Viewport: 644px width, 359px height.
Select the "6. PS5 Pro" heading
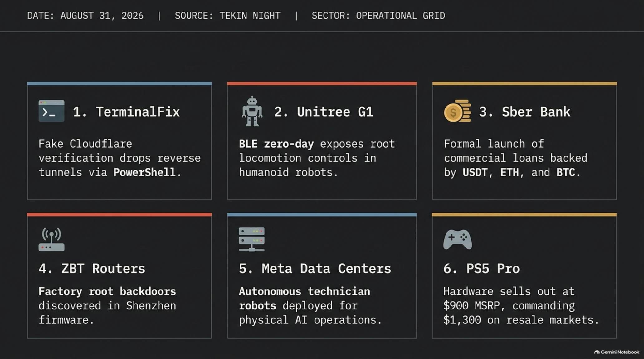(x=481, y=269)
